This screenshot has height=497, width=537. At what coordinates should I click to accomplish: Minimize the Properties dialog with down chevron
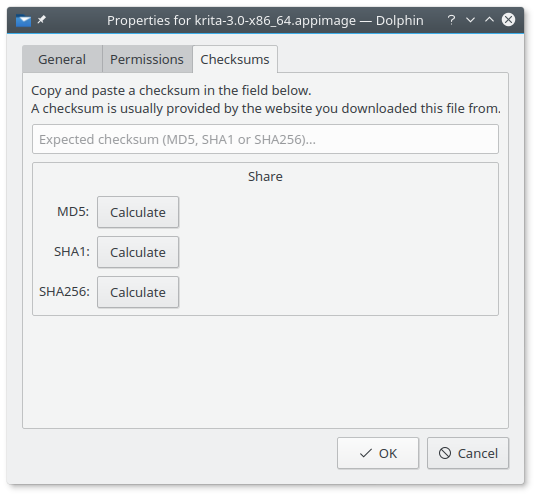pos(471,20)
